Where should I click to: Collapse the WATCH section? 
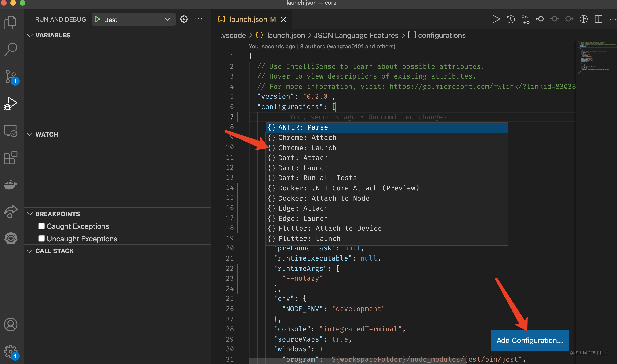[30, 135]
